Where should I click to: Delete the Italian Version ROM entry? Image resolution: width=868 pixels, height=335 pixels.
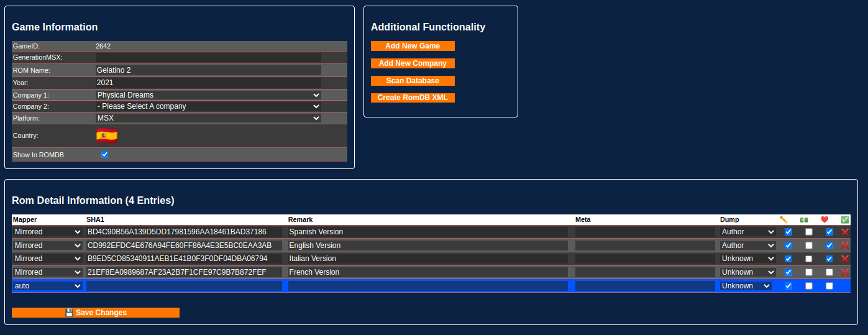(845, 259)
